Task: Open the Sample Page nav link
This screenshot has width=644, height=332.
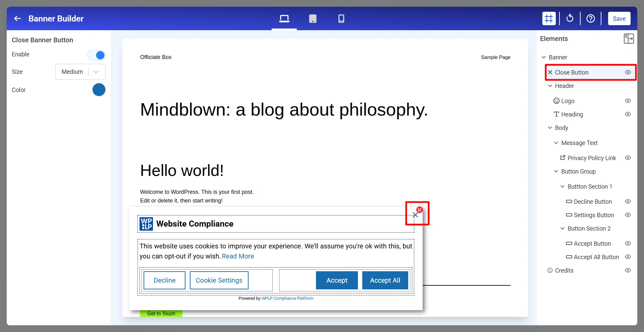Action: [495, 57]
